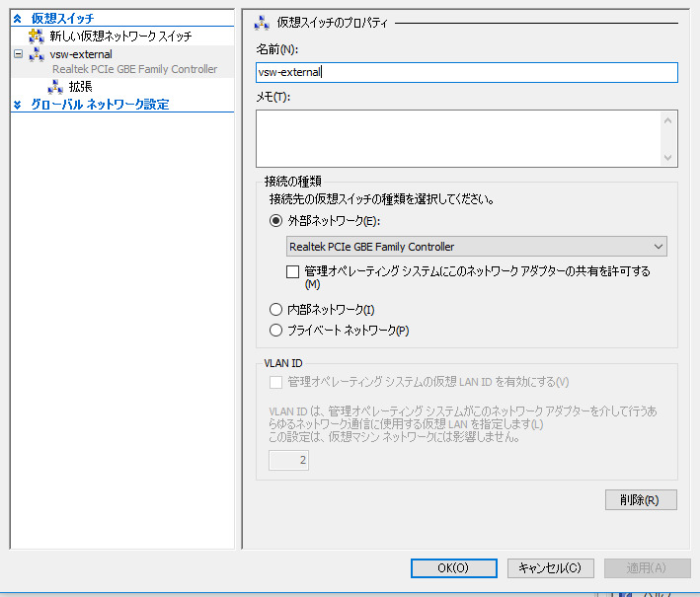Select 新しい仮想ネットワーク スイッチ item
Viewport: 700px width, 597px height.
point(120,37)
